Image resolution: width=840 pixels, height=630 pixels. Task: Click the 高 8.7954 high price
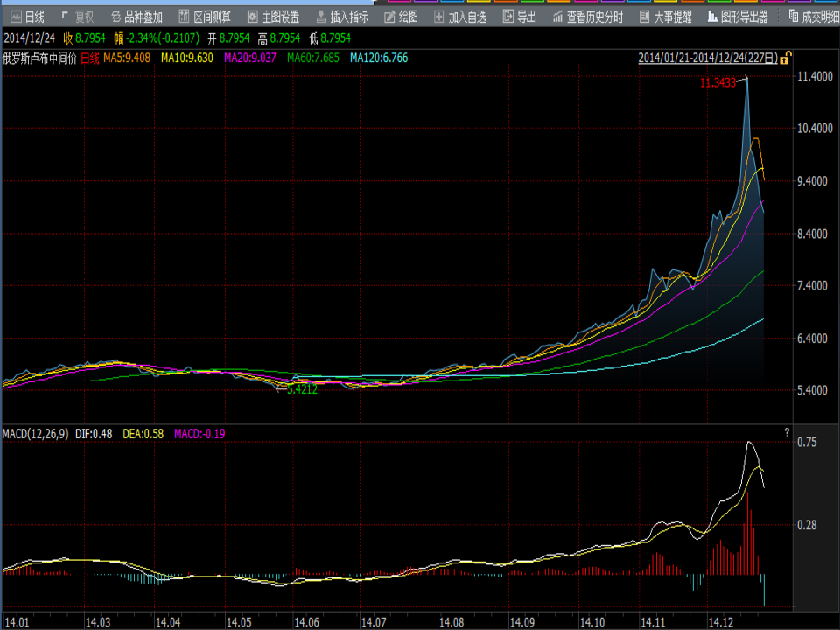tap(279, 38)
